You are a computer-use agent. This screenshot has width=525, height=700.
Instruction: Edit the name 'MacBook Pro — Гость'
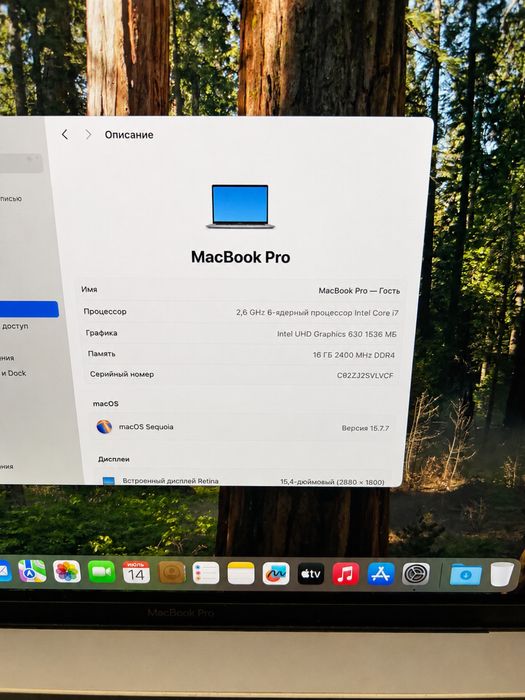click(359, 291)
